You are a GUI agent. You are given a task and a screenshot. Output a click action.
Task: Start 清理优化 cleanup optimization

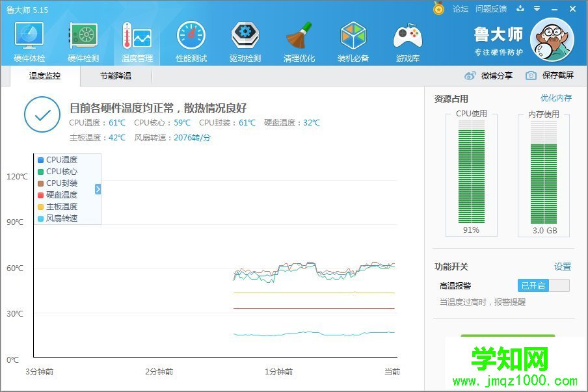[299, 40]
